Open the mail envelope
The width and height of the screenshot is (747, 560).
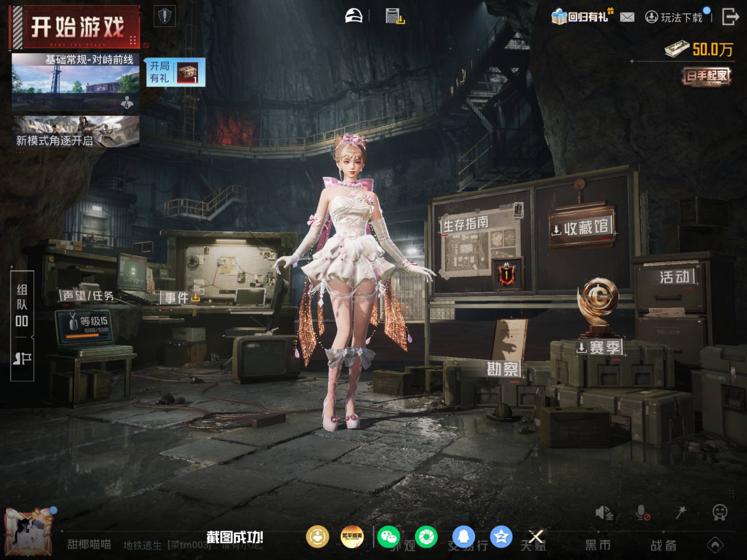627,17
